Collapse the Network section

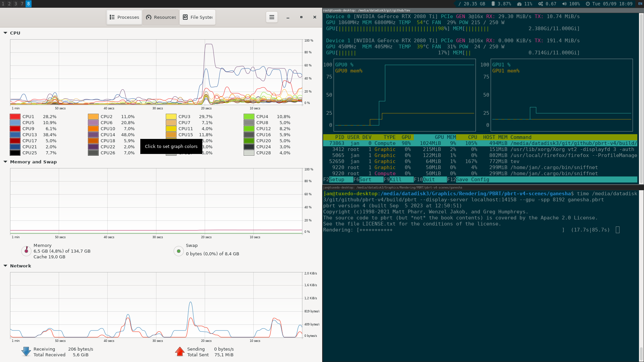tap(5, 266)
